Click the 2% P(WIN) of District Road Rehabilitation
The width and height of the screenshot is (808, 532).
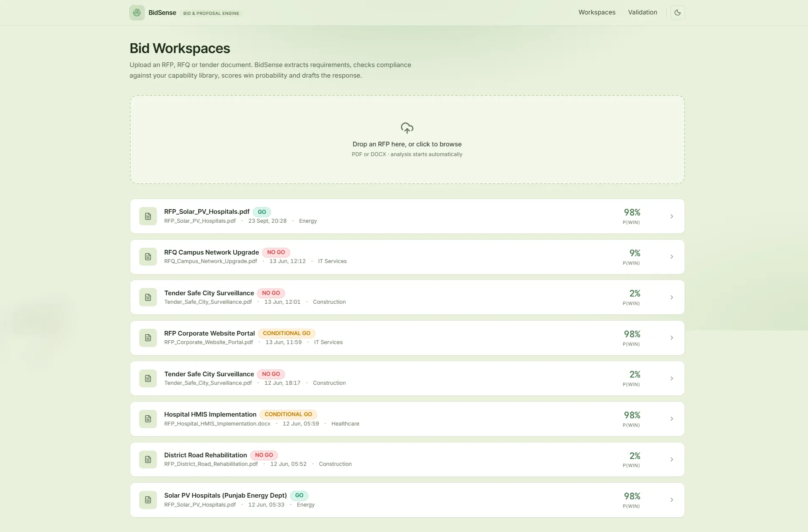pyautogui.click(x=635, y=456)
